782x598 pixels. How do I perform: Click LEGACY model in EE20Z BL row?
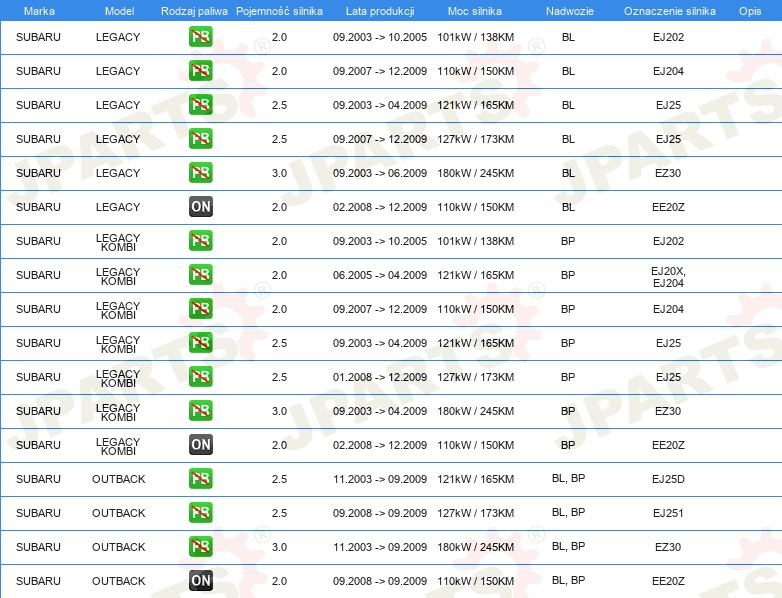(118, 207)
